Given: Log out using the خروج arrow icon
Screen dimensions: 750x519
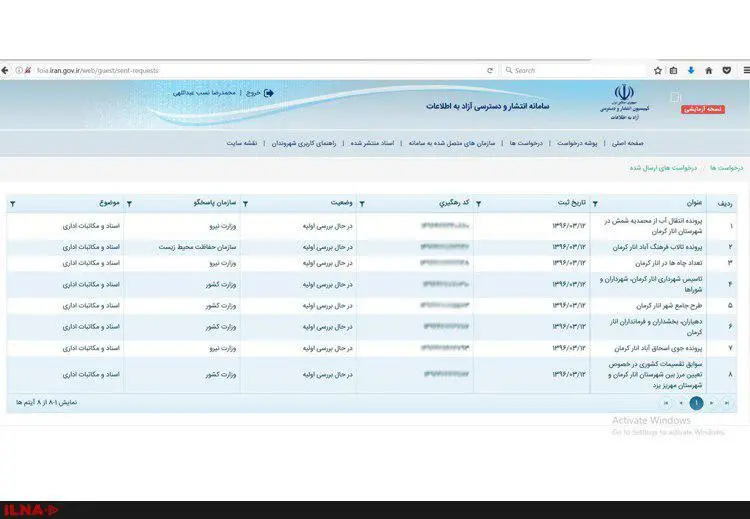Looking at the screenshot, I should pos(269,93).
